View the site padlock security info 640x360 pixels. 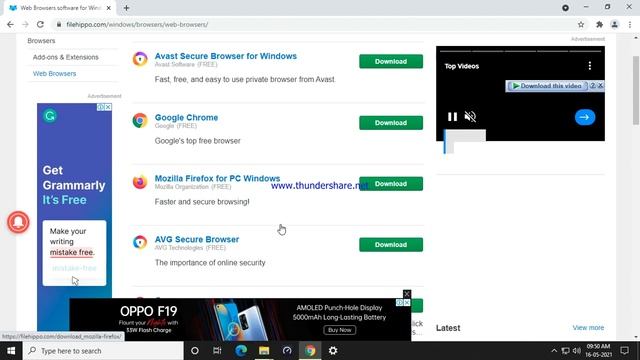(x=59, y=24)
